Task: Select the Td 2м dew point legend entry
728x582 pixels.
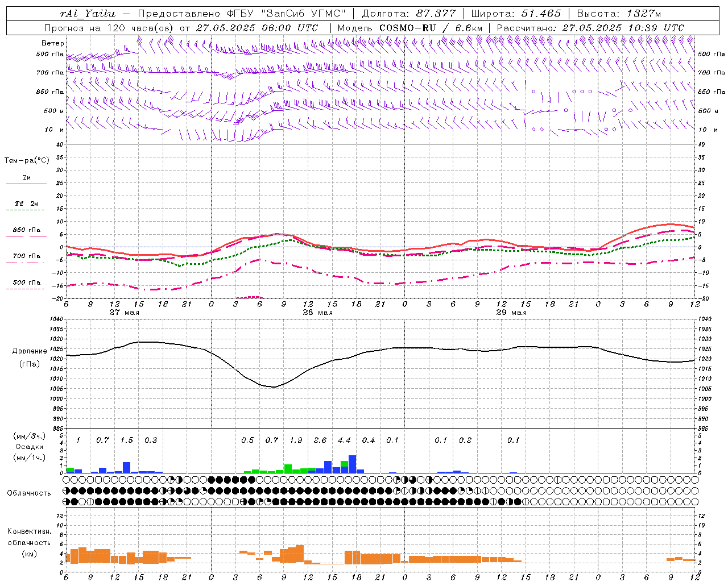Action: (26, 203)
